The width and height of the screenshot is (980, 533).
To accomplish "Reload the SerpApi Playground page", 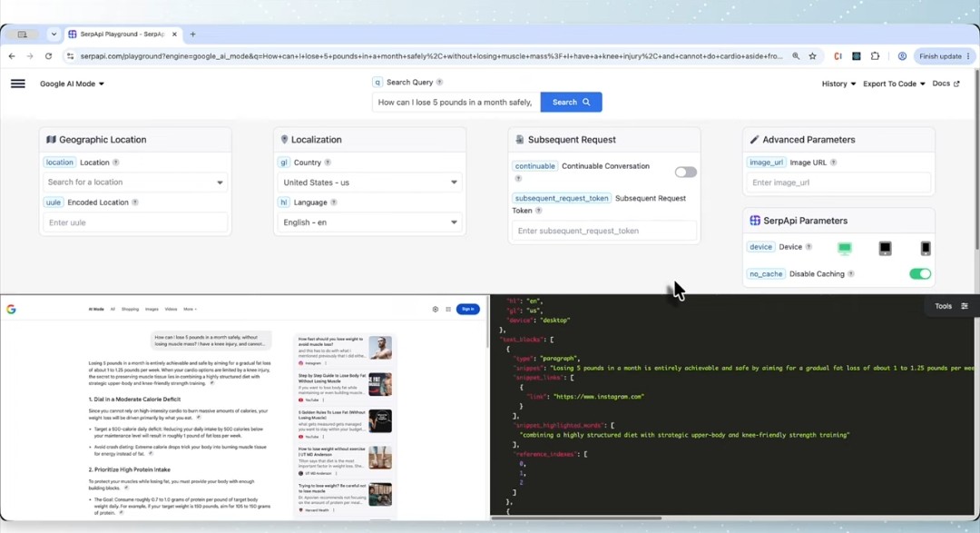I will point(48,56).
